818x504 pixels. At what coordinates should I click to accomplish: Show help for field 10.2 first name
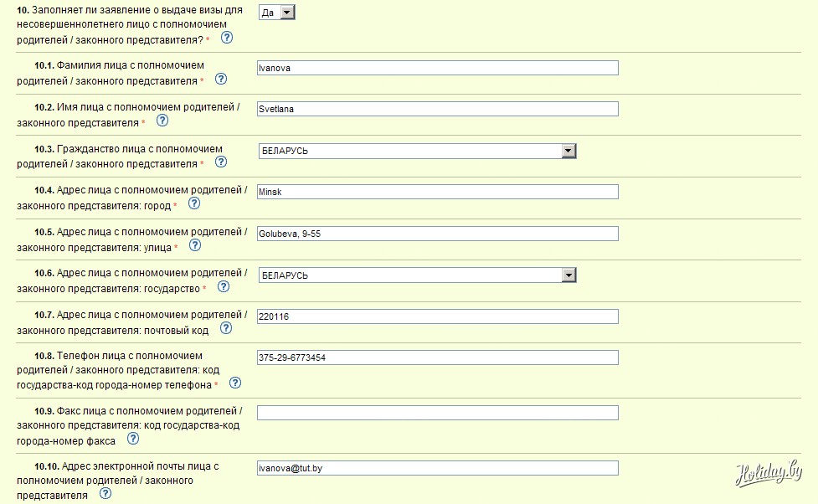pyautogui.click(x=162, y=121)
